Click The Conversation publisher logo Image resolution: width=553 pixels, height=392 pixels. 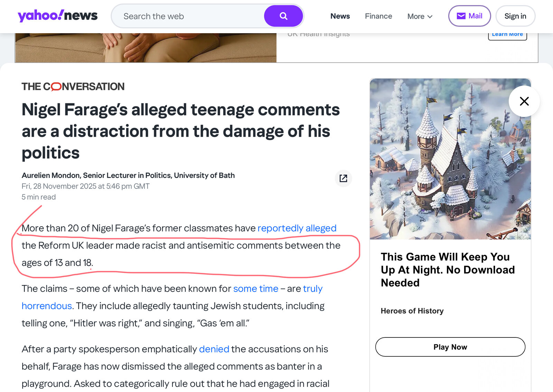73,86
